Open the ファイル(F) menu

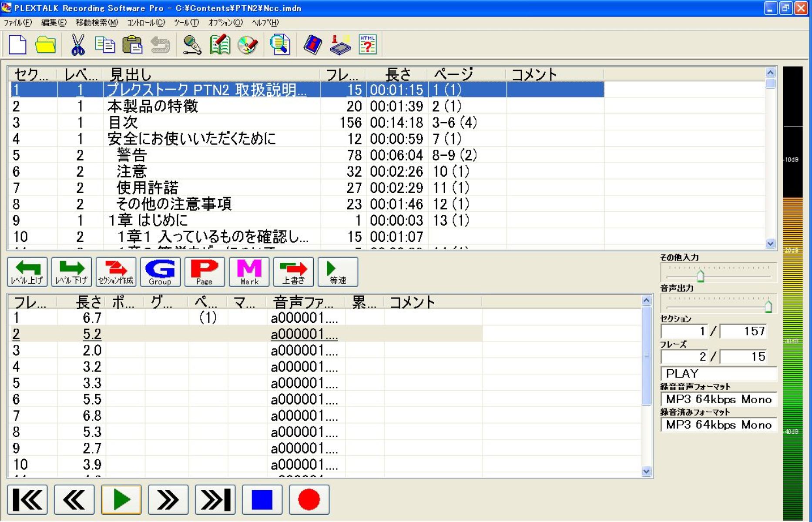tap(18, 23)
